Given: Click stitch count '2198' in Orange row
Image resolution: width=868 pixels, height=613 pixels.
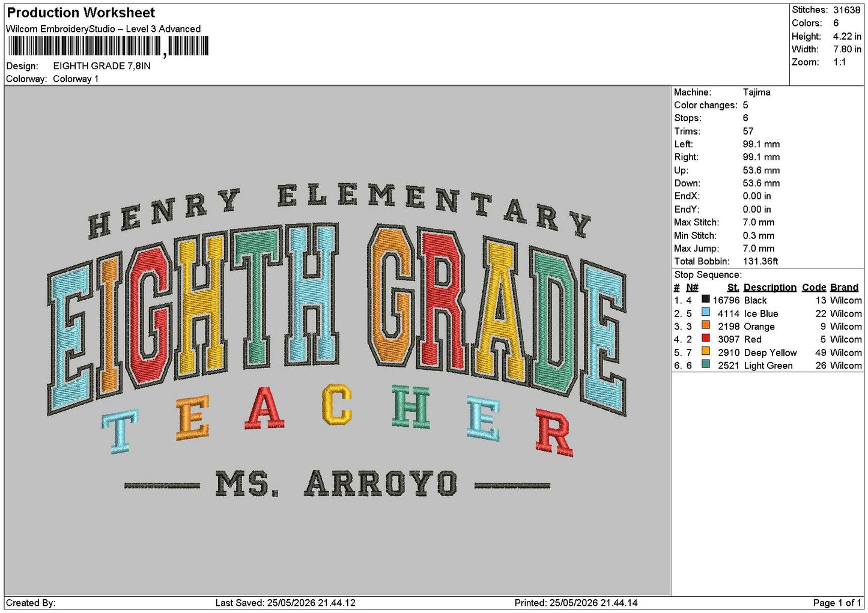Looking at the screenshot, I should coord(728,327).
